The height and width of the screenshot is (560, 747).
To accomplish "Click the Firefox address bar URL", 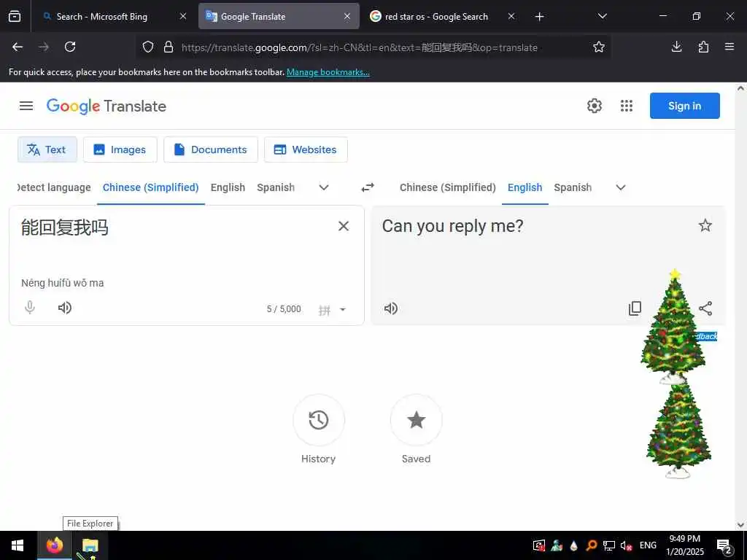I will click(360, 47).
